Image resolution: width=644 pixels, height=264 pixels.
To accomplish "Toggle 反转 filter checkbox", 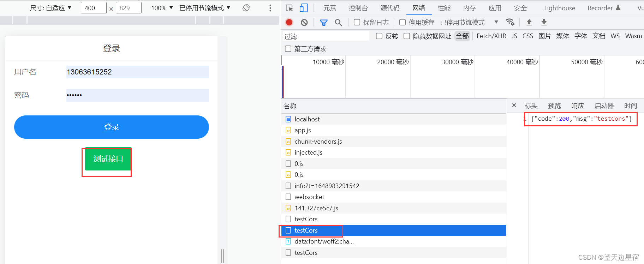I will tap(379, 36).
